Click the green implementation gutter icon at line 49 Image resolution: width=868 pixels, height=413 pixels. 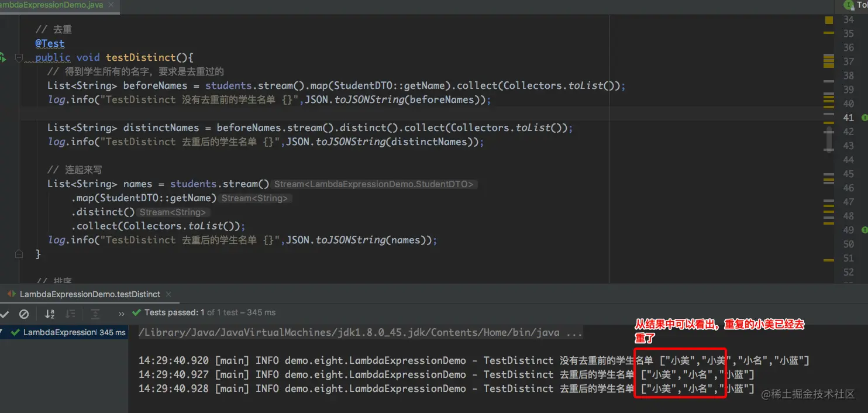tap(865, 230)
